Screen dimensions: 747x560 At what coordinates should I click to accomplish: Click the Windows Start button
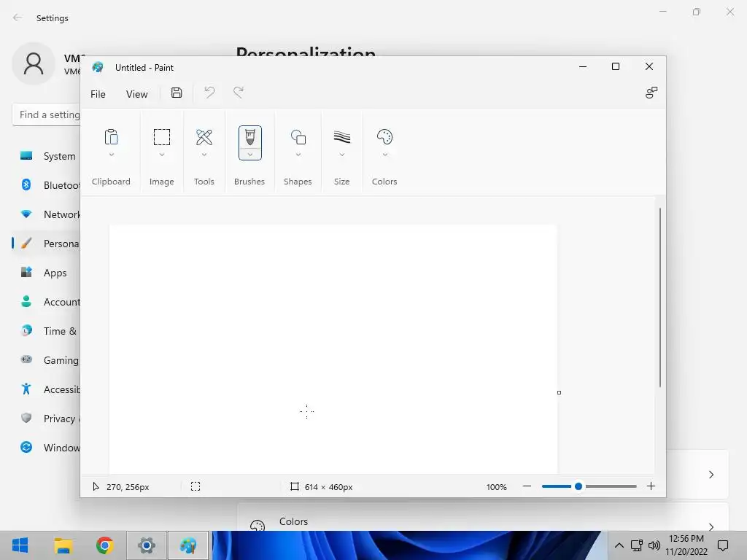pos(20,545)
